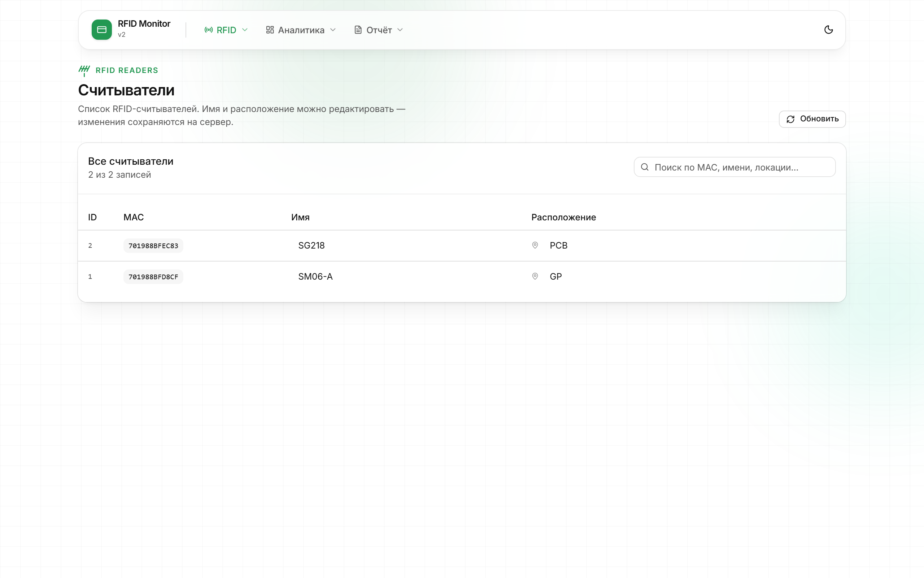Image resolution: width=924 pixels, height=578 pixels.
Task: Click the '2 из 2 записей' record count
Action: tap(119, 175)
